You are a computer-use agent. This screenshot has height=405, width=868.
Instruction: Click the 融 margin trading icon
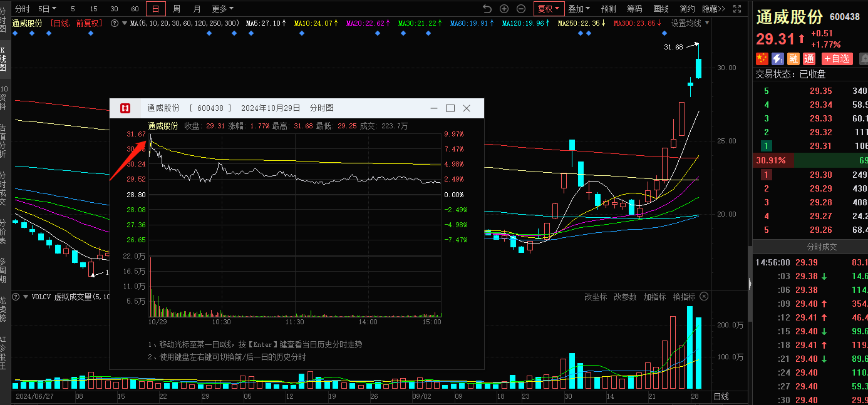coord(793,58)
